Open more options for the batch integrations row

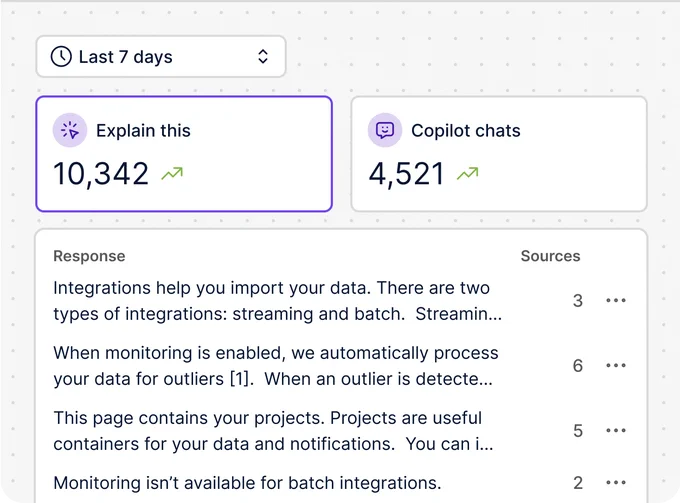(616, 482)
